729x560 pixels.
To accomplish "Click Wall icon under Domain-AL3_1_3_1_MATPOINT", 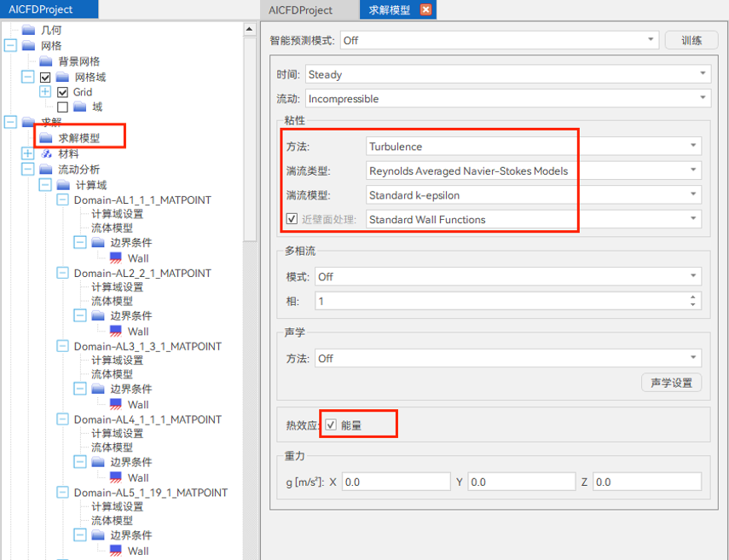I will pos(115,404).
